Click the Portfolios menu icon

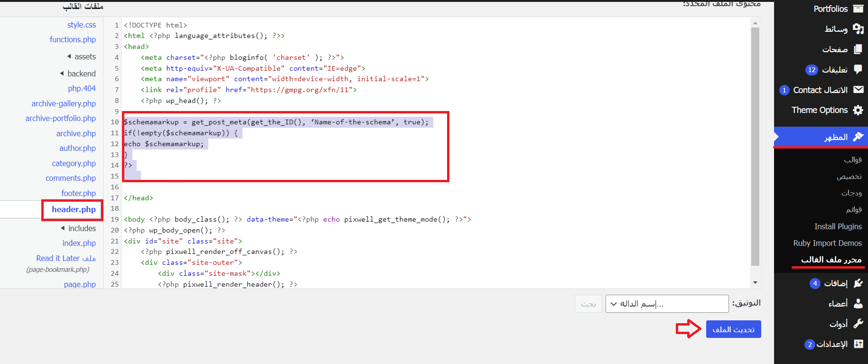(858, 9)
